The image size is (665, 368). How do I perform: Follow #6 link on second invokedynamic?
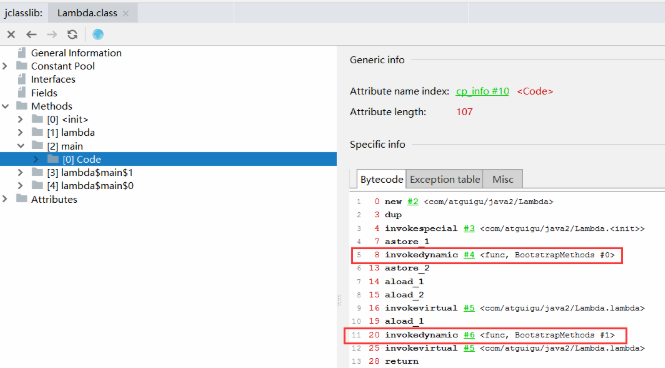[469, 335]
